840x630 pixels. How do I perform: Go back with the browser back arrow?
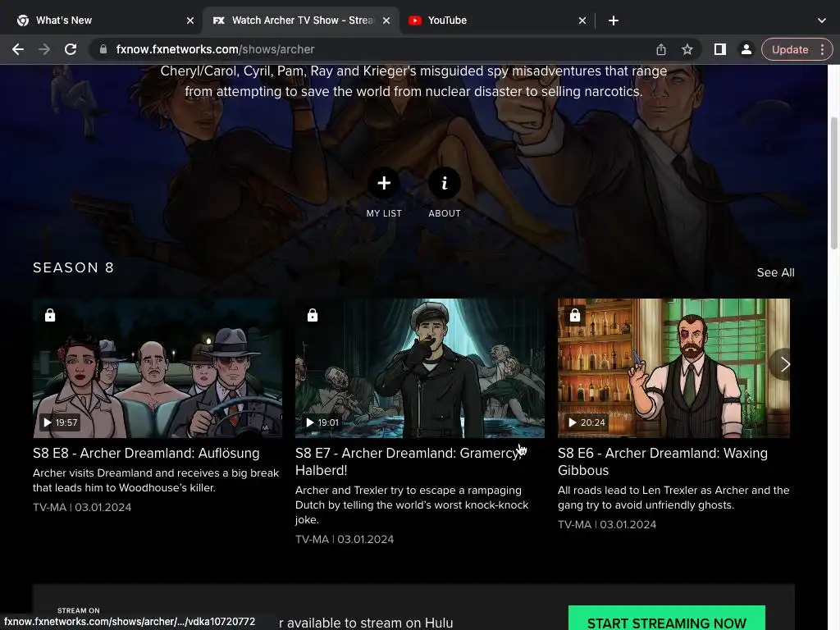click(18, 49)
